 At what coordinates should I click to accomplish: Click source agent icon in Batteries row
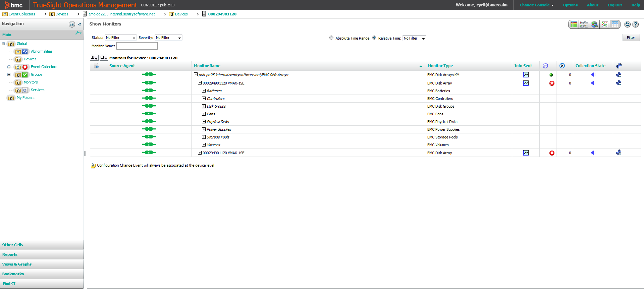(149, 91)
